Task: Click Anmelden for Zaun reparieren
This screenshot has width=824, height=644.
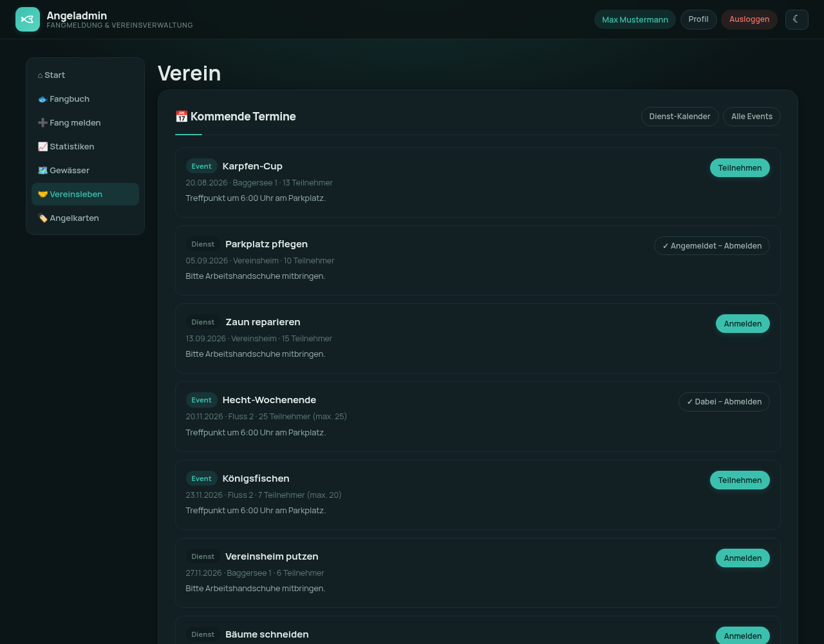Action: (743, 324)
